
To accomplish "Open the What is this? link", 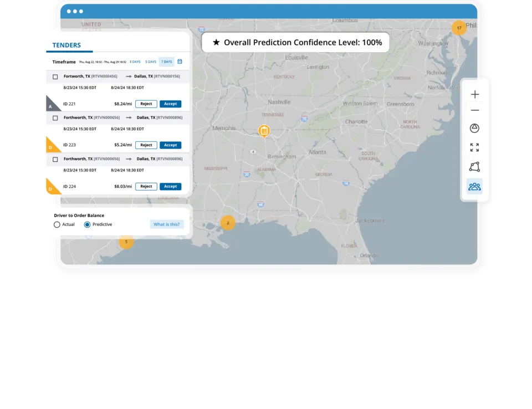I will click(166, 224).
